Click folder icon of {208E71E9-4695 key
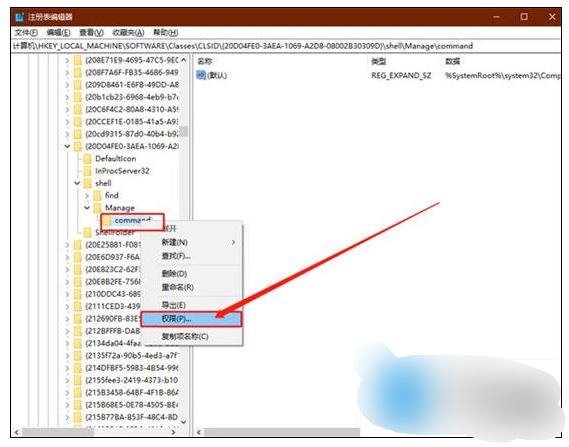The width and height of the screenshot is (569, 447). coord(78,60)
